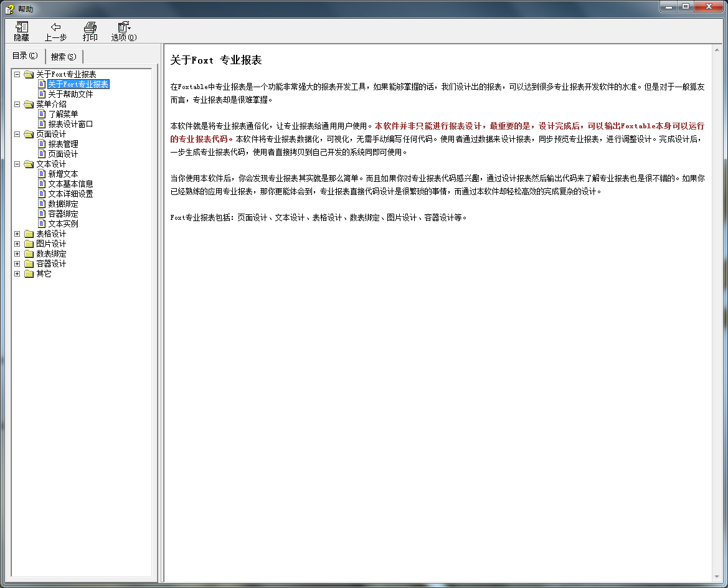This screenshot has width=728, height=588.
Task: Collapse the 文本设计 tree node
Action: [17, 164]
